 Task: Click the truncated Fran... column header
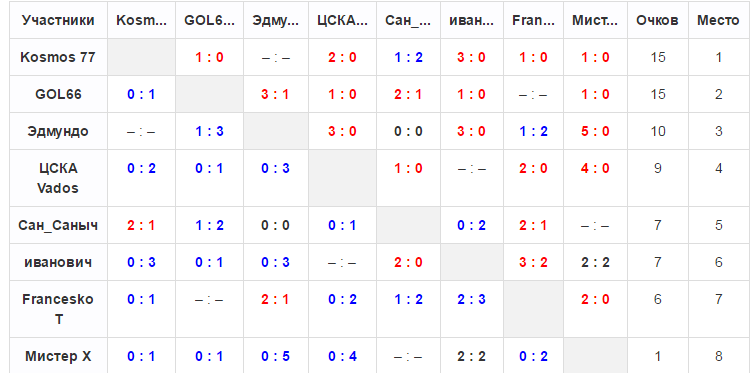pyautogui.click(x=533, y=21)
